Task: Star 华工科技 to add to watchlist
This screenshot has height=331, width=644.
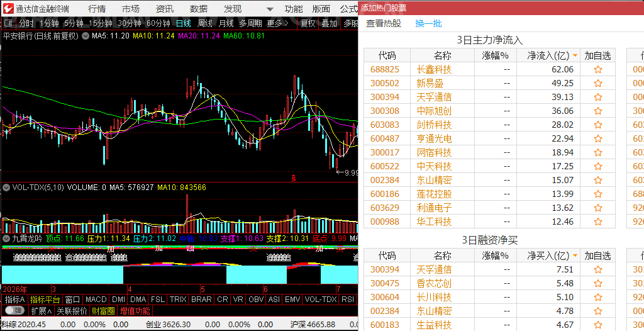Action: pyautogui.click(x=598, y=222)
